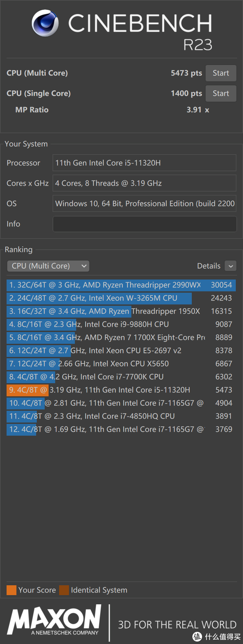
Task: Click the CPU (Multi Core) label
Action: pos(37,73)
